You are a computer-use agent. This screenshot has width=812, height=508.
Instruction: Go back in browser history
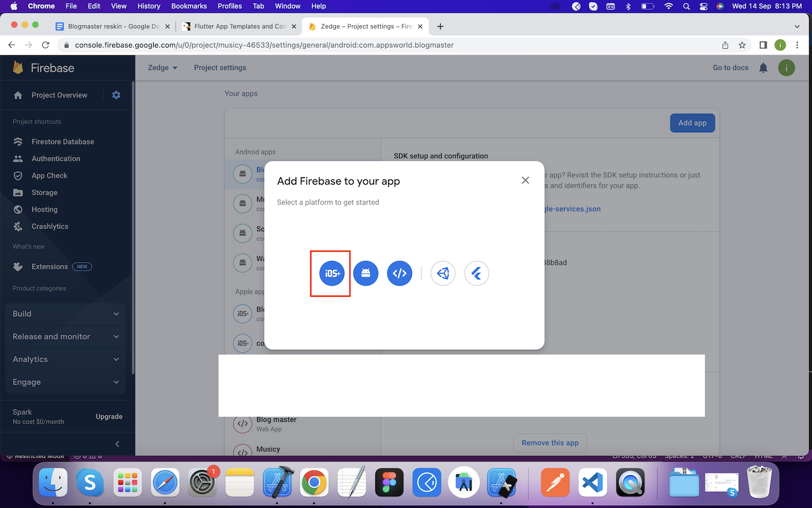coord(11,45)
